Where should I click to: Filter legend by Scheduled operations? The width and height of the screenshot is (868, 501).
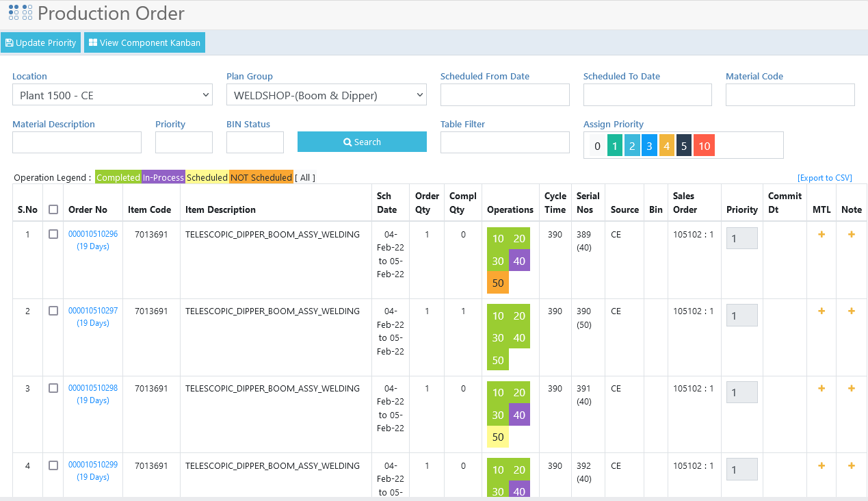click(x=207, y=177)
